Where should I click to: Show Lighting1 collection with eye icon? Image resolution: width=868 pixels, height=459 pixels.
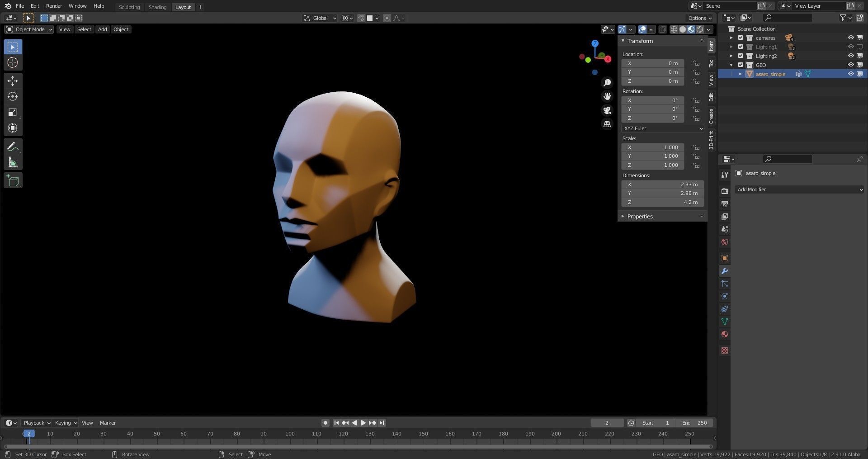[x=850, y=47]
